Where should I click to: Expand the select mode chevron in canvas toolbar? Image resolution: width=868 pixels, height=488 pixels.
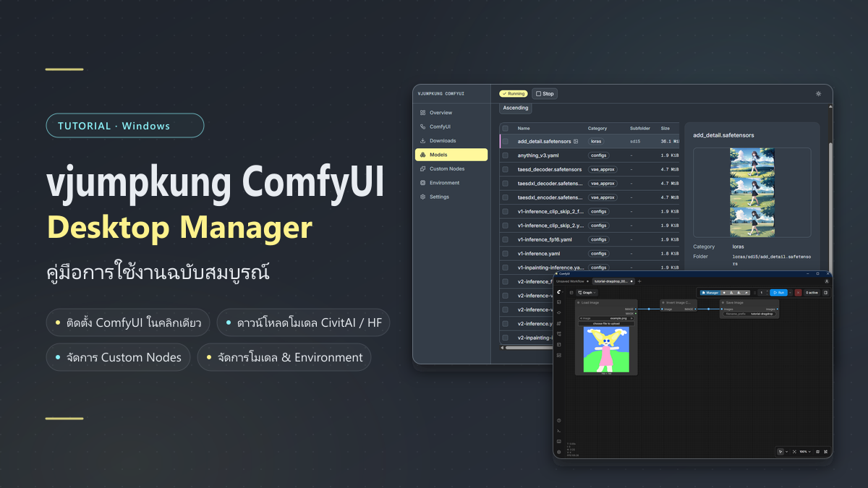(x=786, y=452)
